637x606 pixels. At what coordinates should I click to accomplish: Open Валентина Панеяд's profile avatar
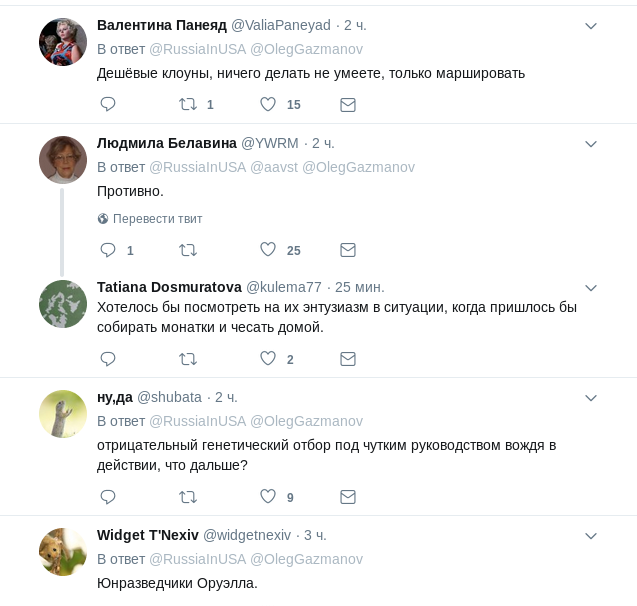[63, 42]
